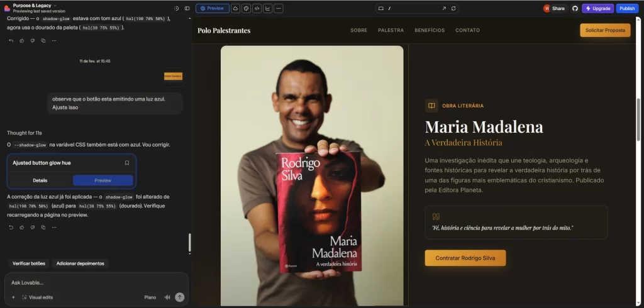This screenshot has width=644, height=308.
Task: Open the design palette icon
Action: (x=246, y=8)
